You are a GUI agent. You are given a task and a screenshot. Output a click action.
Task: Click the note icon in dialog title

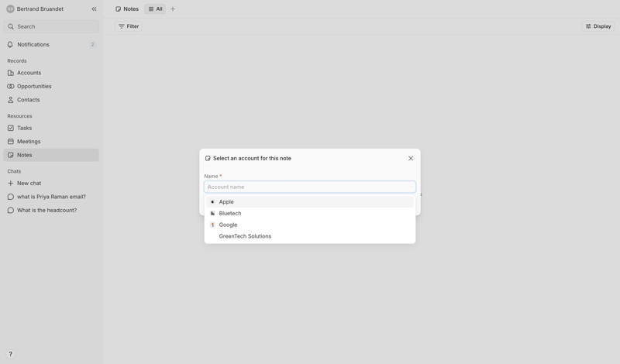(x=208, y=159)
